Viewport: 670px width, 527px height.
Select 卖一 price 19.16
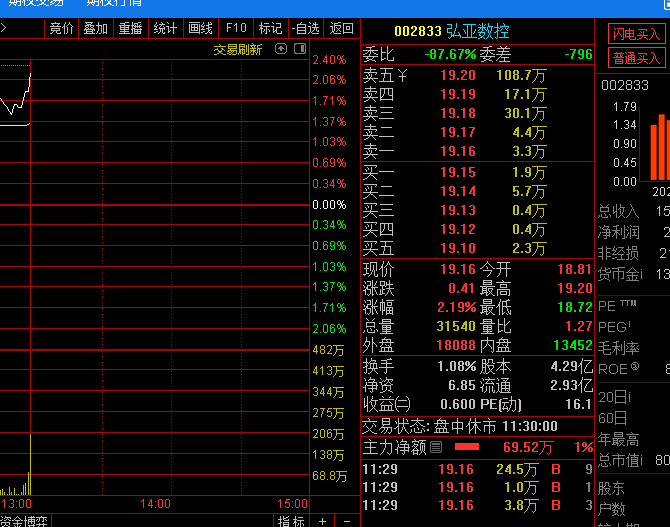458,151
